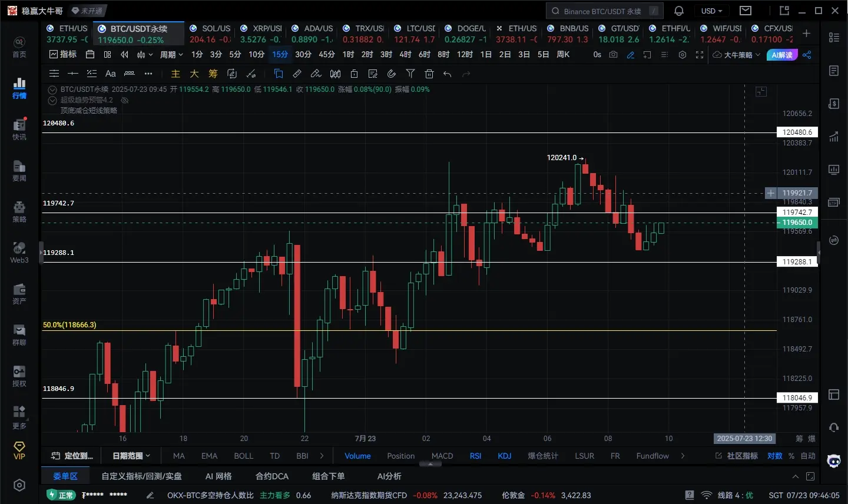848x504 pixels.
Task: Open the customer support headset icon
Action: 834,427
